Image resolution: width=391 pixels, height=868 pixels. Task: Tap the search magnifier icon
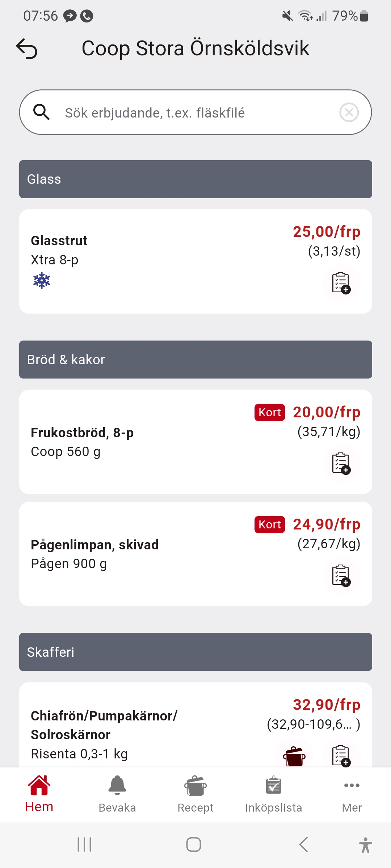tap(41, 112)
